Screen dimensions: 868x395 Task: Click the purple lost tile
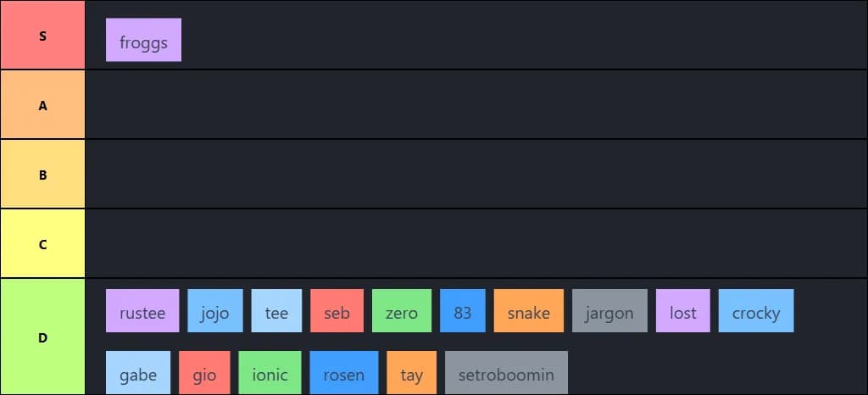[683, 311]
